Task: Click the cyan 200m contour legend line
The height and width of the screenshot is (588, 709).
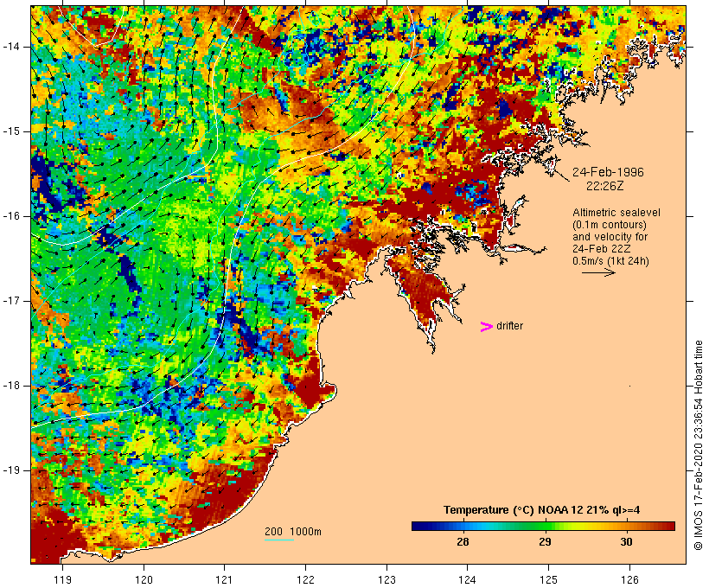Action: pos(279,540)
